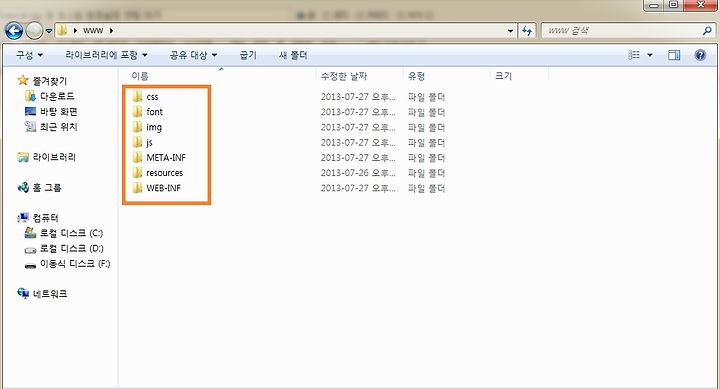Select 홈 그룹 in navigation pane
720x389 pixels.
click(47, 187)
